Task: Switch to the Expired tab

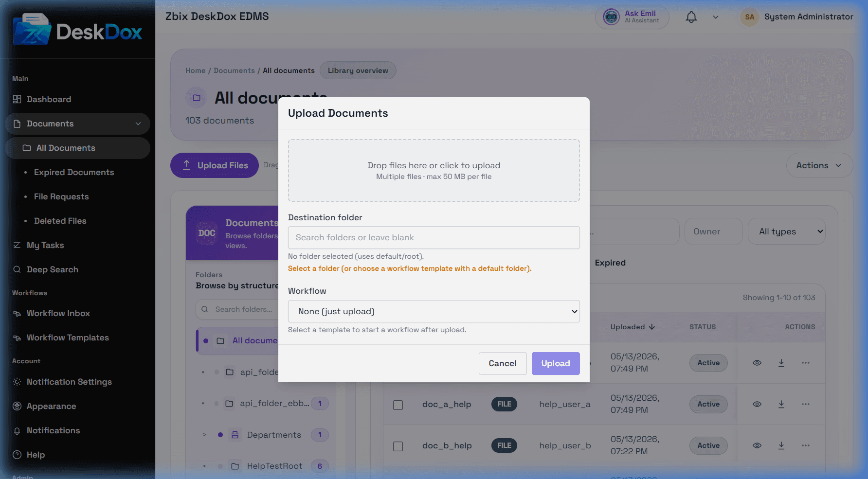Action: tap(610, 263)
